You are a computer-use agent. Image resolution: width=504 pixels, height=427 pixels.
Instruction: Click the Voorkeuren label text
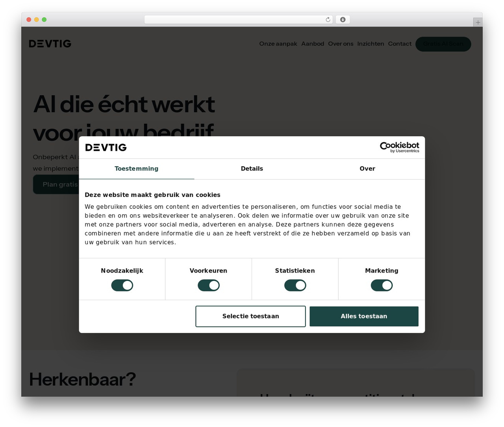[x=208, y=271]
